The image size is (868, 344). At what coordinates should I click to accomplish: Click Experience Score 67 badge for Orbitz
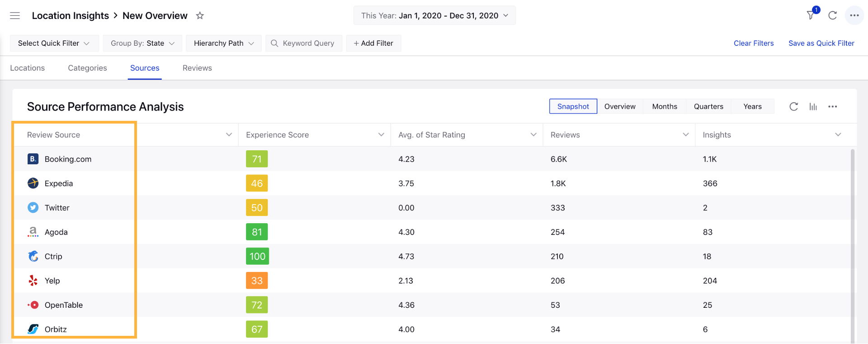point(257,329)
